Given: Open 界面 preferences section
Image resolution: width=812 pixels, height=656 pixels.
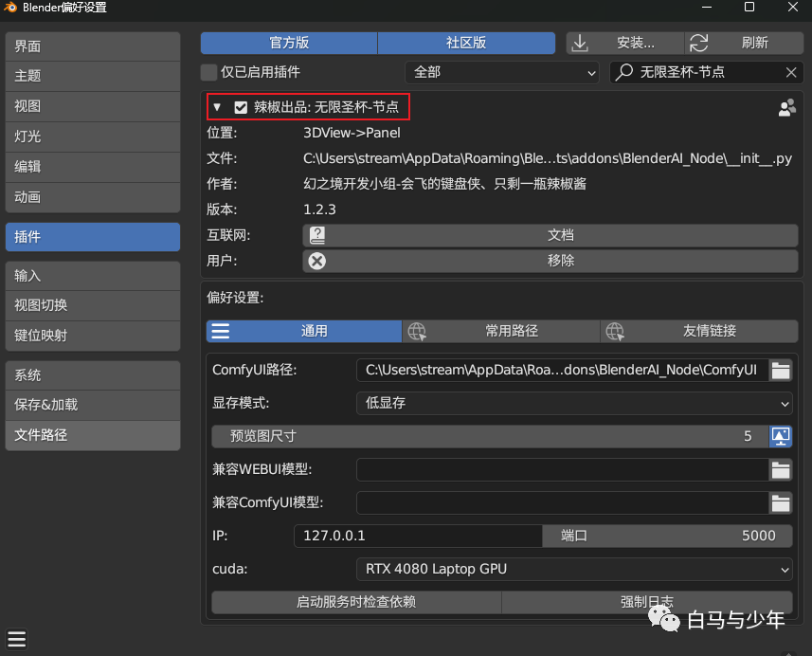Looking at the screenshot, I should (x=93, y=46).
